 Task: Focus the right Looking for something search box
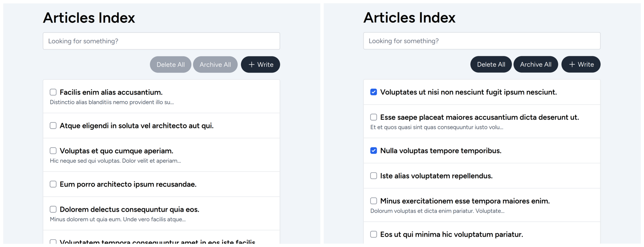(482, 41)
